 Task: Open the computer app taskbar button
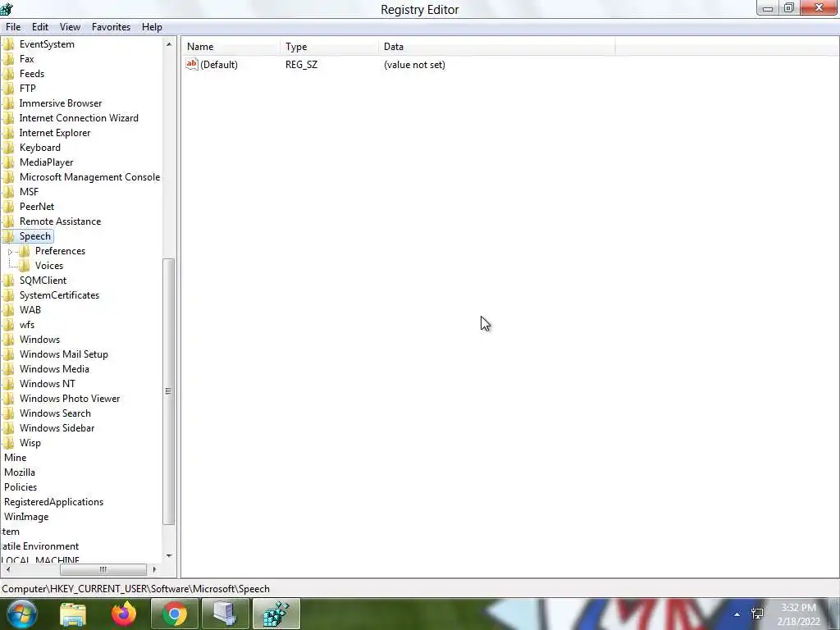pyautogui.click(x=226, y=614)
